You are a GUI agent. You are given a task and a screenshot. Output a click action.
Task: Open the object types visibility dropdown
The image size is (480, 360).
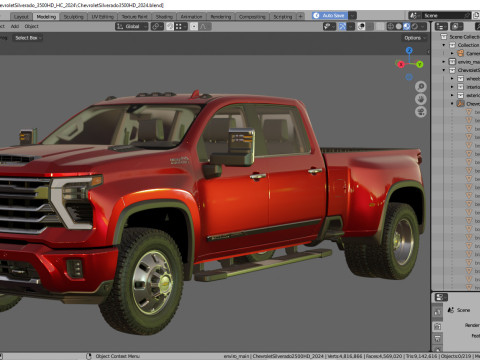[x=329, y=26]
